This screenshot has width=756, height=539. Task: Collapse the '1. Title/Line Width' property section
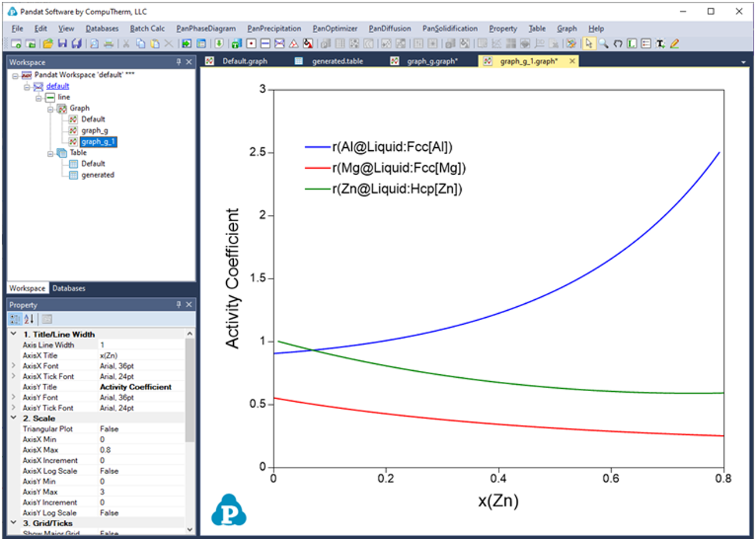coord(13,334)
